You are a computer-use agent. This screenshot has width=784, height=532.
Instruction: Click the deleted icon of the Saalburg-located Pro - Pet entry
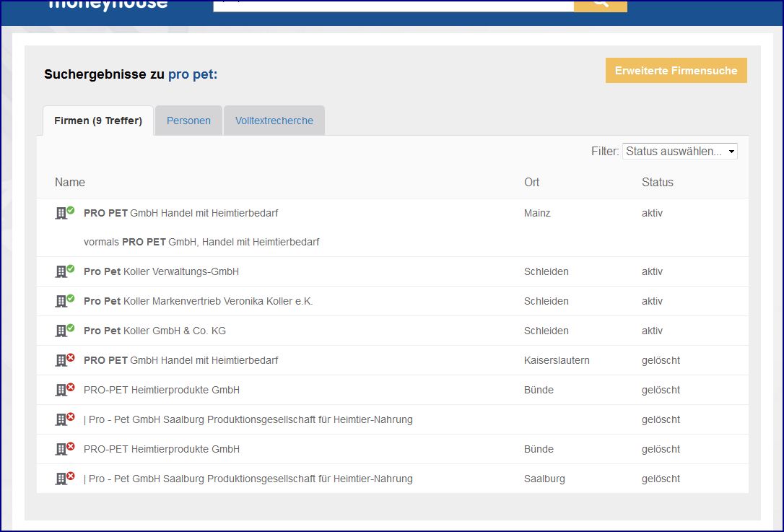click(65, 479)
